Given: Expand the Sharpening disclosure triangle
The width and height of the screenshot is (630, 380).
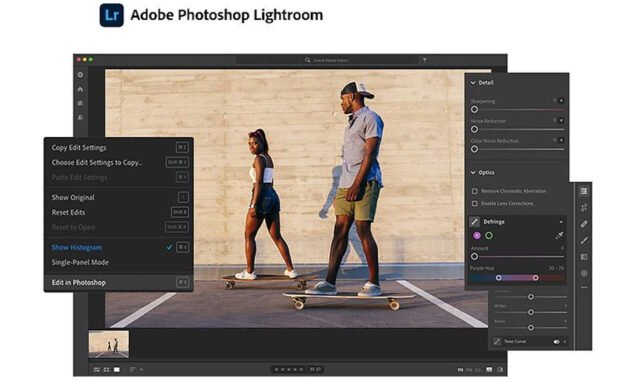Looking at the screenshot, I should pos(561,100).
